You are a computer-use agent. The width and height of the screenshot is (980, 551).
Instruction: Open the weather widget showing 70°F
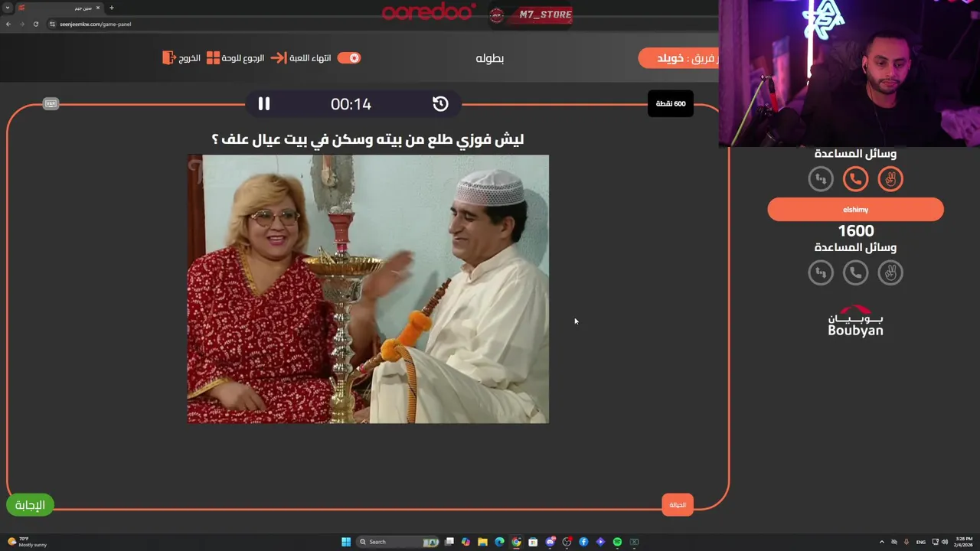26,542
